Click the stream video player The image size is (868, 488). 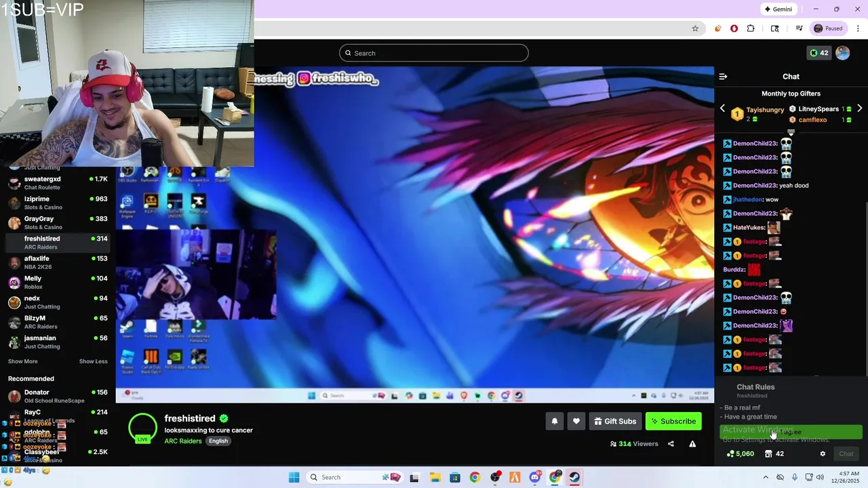click(415, 235)
